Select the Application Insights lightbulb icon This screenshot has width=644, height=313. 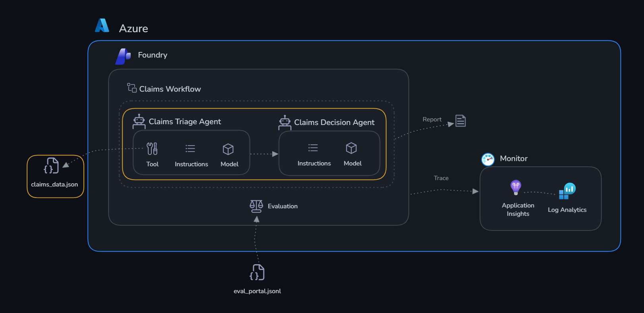(x=516, y=187)
